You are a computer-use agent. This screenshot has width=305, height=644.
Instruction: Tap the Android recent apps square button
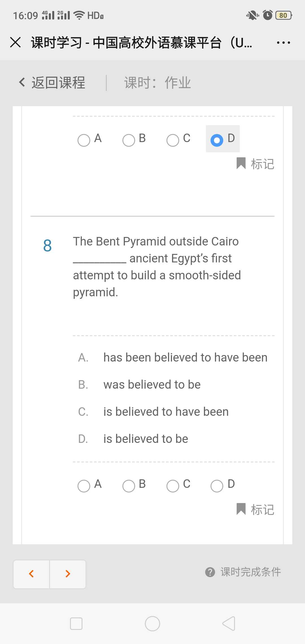click(76, 624)
